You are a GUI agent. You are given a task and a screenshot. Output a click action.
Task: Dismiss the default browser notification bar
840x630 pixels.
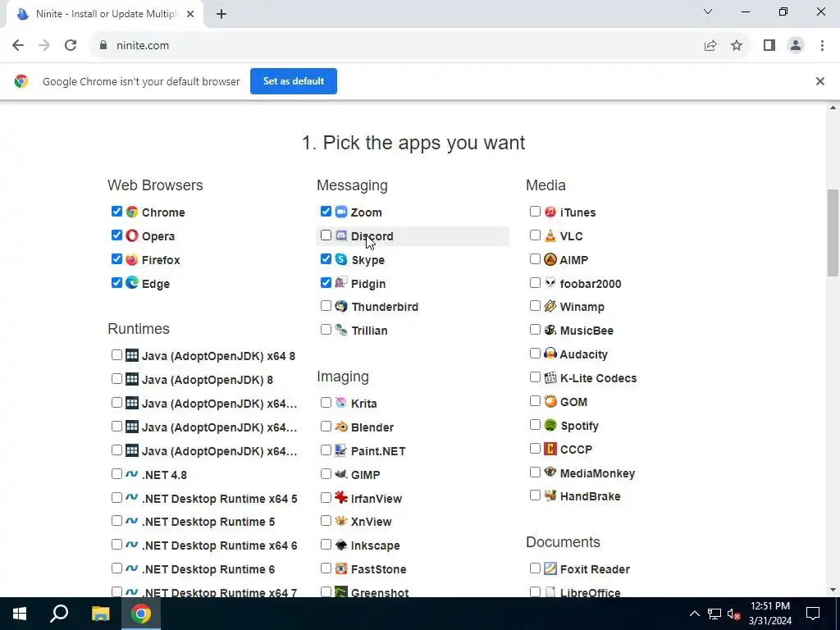click(x=820, y=81)
